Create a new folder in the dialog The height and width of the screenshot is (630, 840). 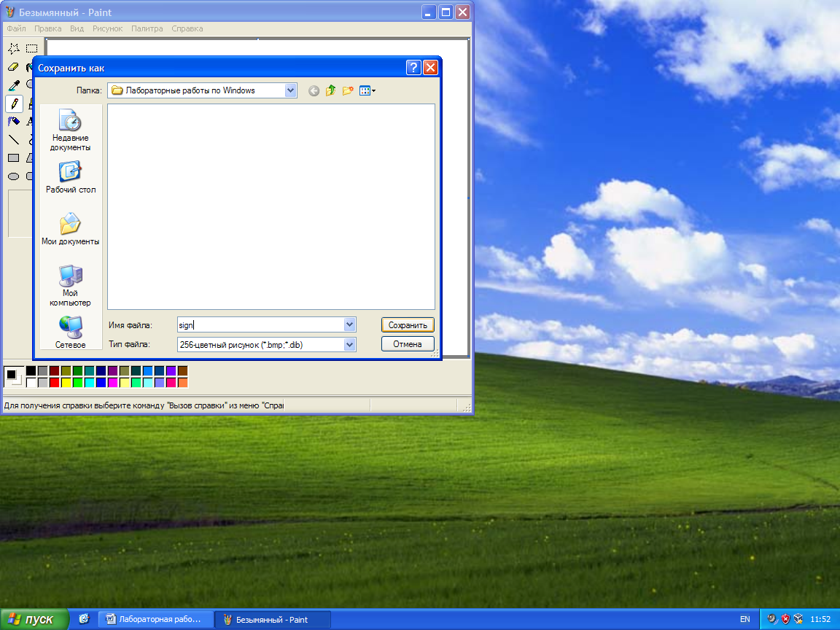[348, 90]
